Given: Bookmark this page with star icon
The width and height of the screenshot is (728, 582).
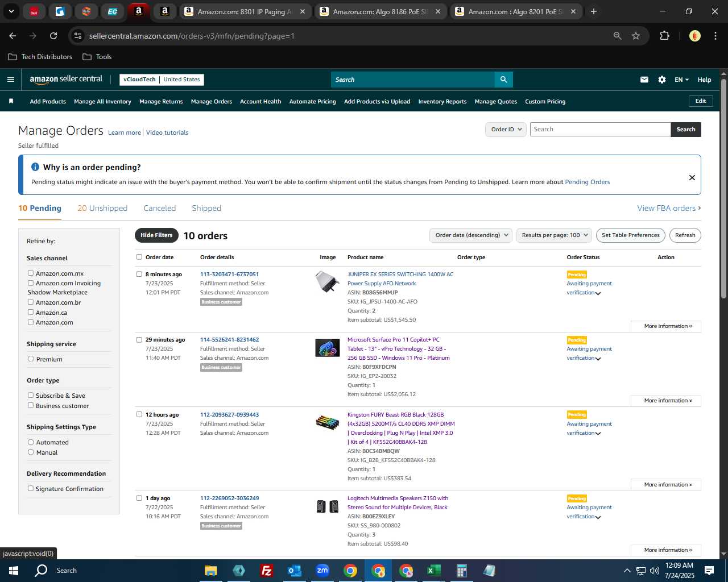Looking at the screenshot, I should click(x=636, y=36).
